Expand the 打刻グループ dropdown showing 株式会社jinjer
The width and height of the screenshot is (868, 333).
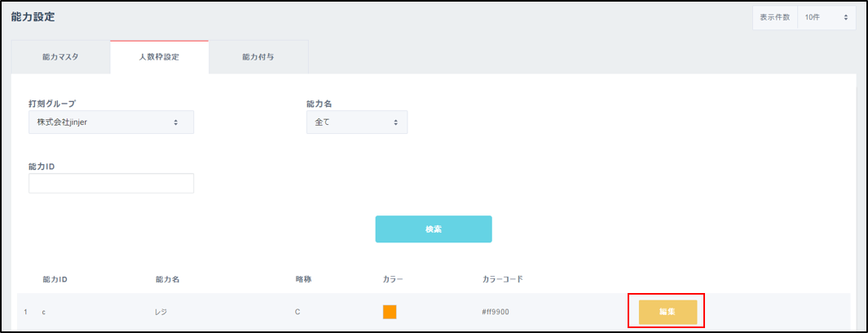111,122
